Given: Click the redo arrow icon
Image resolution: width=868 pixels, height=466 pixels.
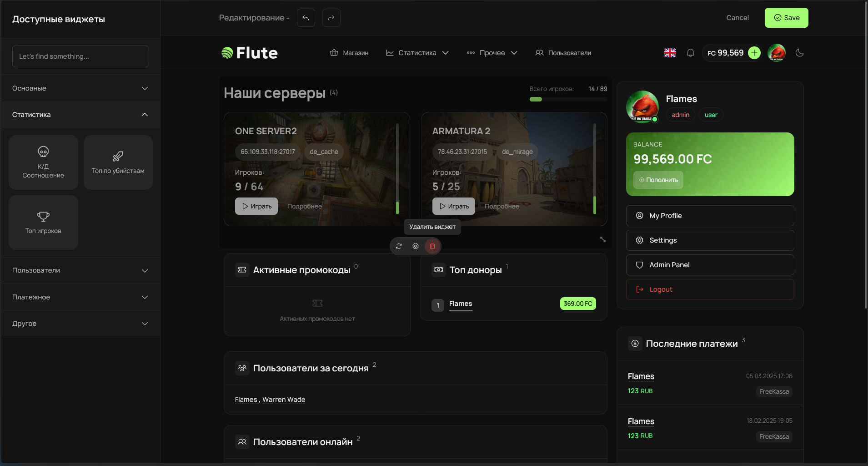Looking at the screenshot, I should click(331, 18).
